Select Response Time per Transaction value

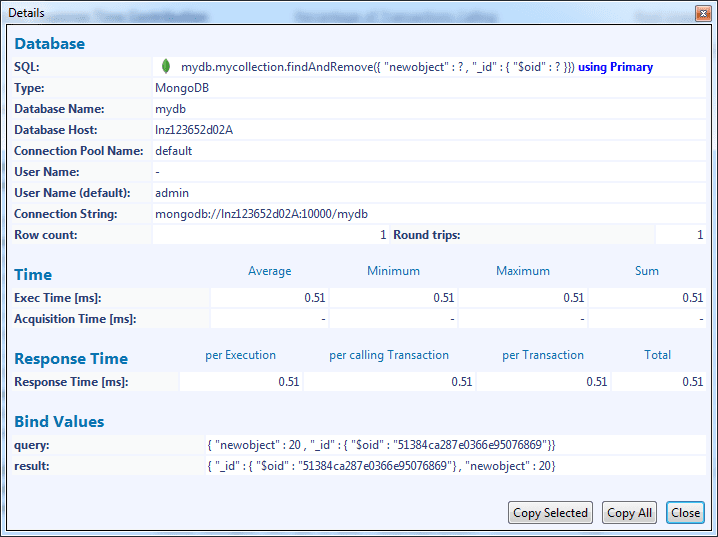click(597, 382)
